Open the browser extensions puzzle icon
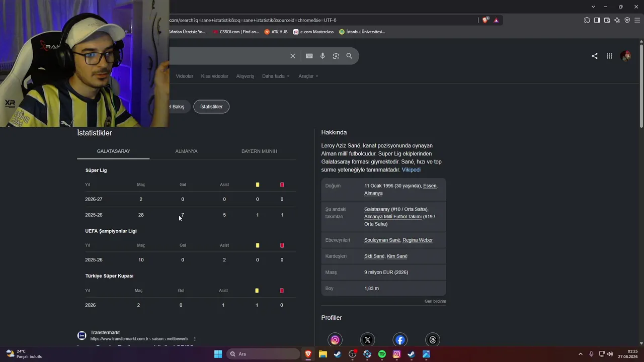This screenshot has height=362, width=644. click(587, 20)
